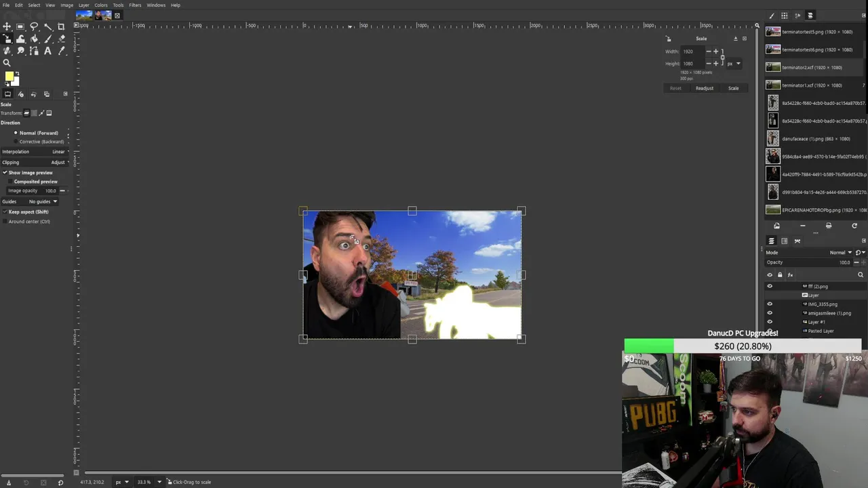Select the Smudge tool
This screenshot has width=868, height=488.
pyautogui.click(x=20, y=51)
